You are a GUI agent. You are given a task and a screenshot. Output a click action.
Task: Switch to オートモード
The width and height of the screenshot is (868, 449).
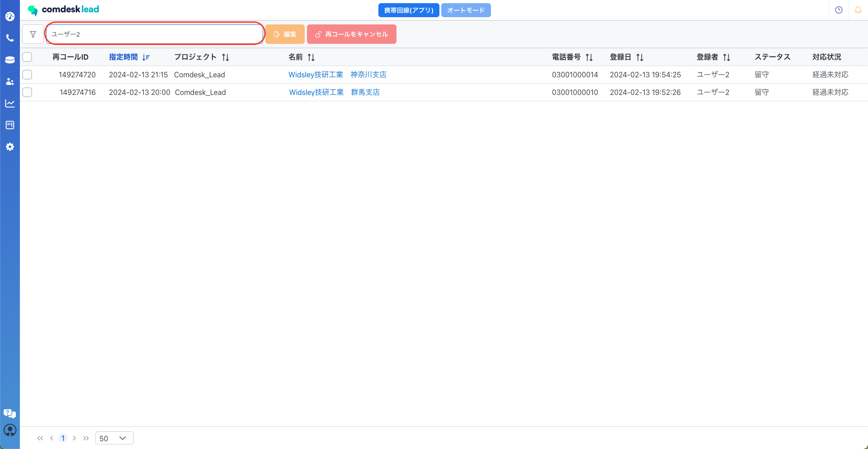pyautogui.click(x=466, y=10)
